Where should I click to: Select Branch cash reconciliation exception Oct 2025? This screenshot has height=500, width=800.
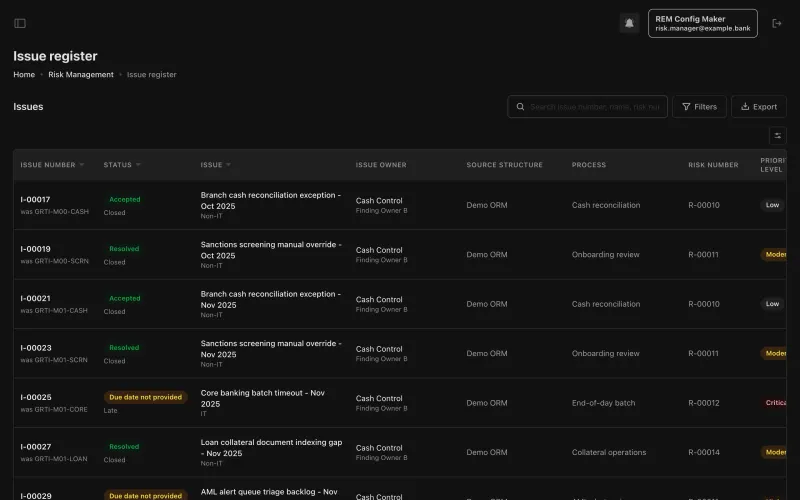pos(270,201)
